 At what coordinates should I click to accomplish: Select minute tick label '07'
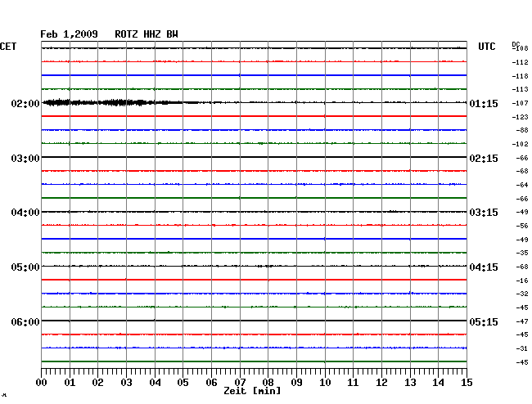[240, 383]
